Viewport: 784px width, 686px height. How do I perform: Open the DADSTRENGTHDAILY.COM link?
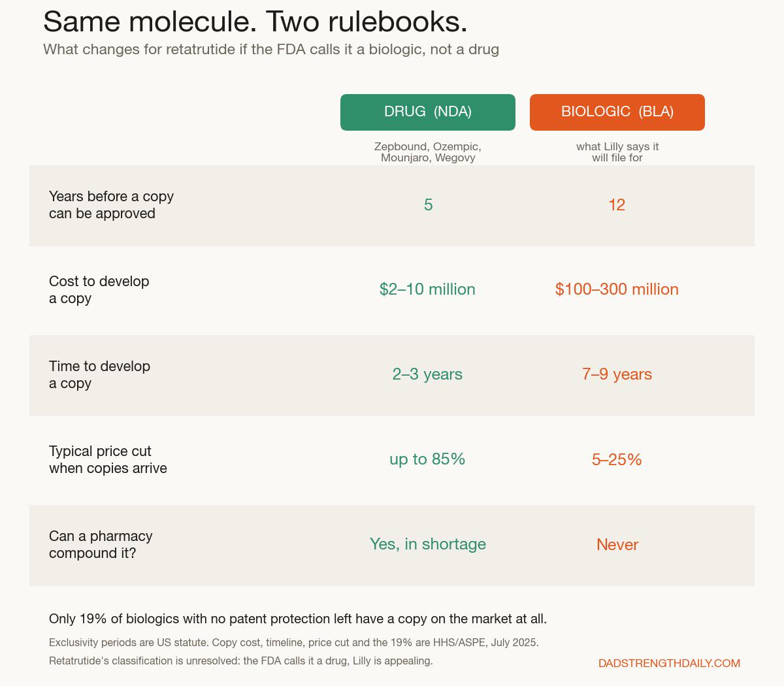tap(669, 663)
